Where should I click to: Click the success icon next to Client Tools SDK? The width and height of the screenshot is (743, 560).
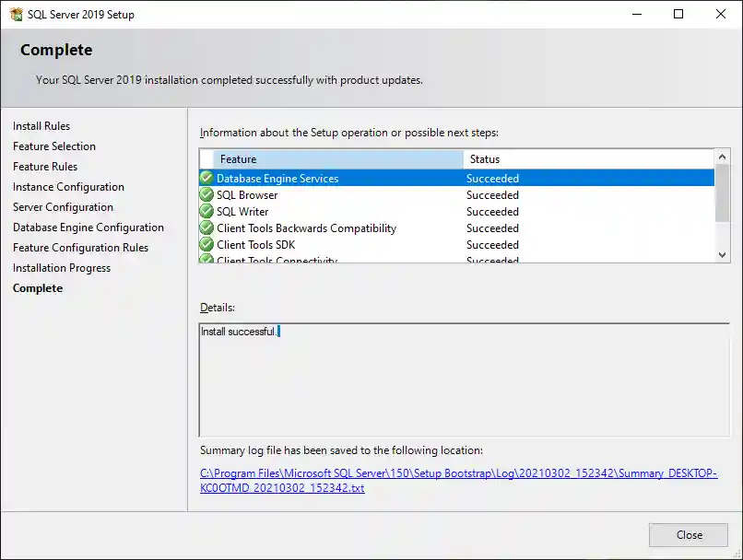pos(206,244)
